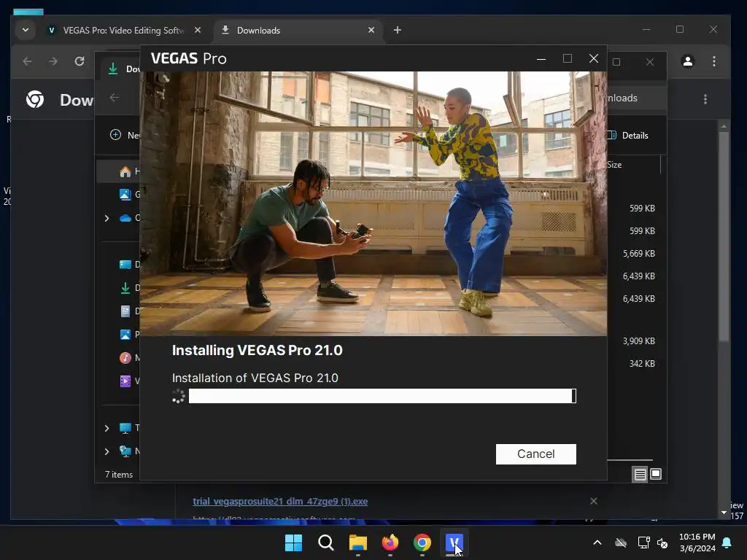Minimize the VEGAS Pro installer window

(541, 58)
